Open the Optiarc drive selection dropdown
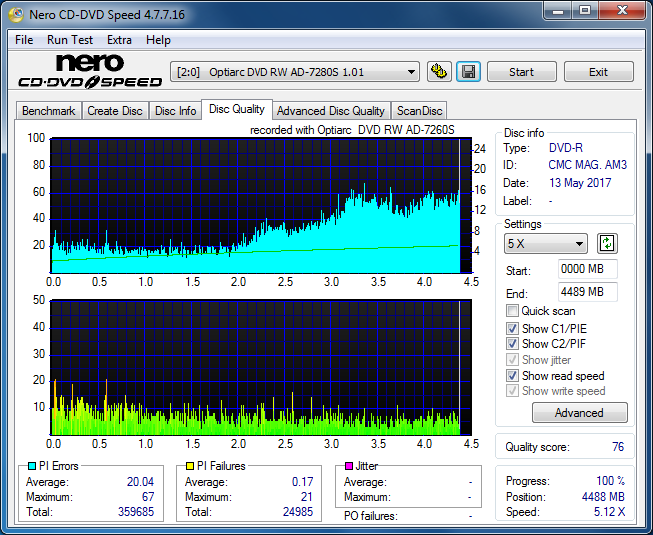 (x=294, y=72)
